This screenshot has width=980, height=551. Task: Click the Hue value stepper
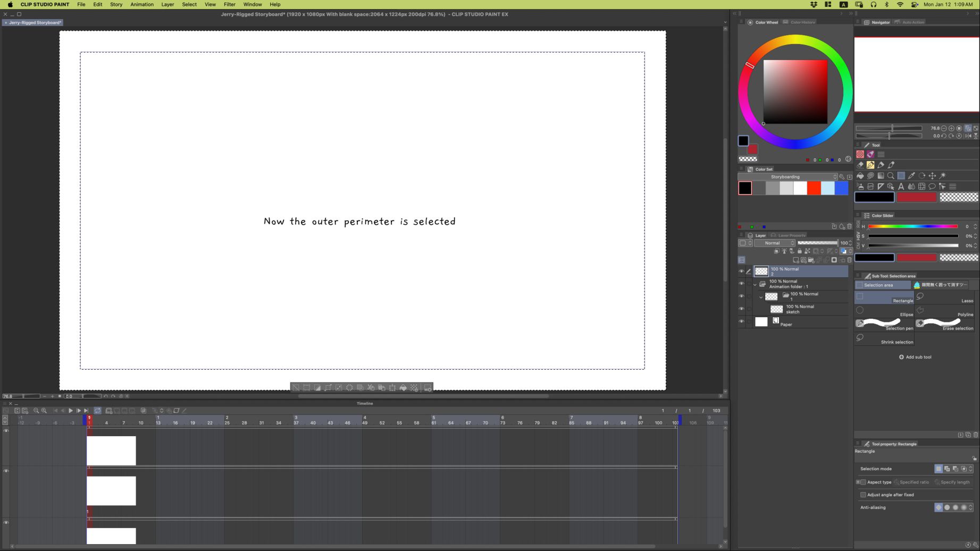(975, 226)
